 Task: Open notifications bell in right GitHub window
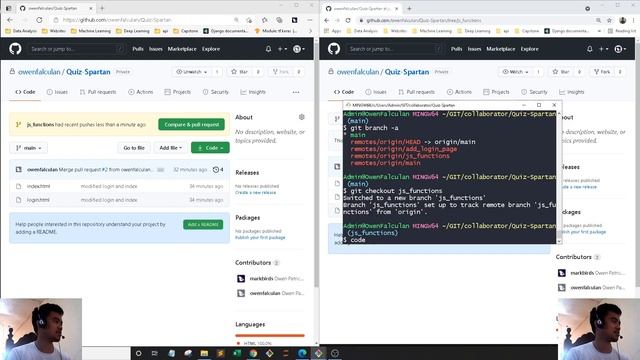click(589, 49)
